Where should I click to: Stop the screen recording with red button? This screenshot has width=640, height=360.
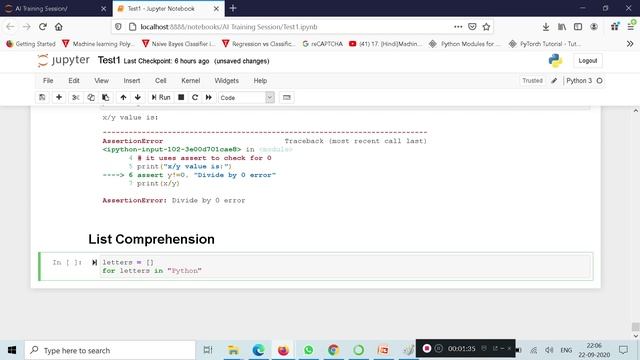(x=427, y=349)
